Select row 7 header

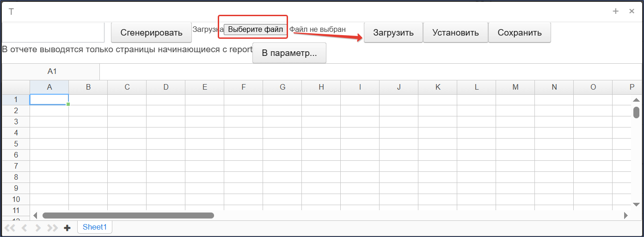pos(16,166)
